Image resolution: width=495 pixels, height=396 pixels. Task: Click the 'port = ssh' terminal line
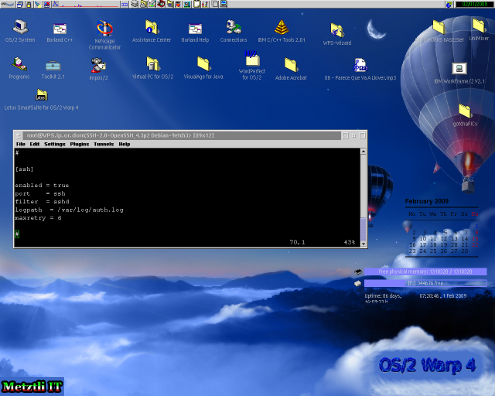[x=40, y=194]
